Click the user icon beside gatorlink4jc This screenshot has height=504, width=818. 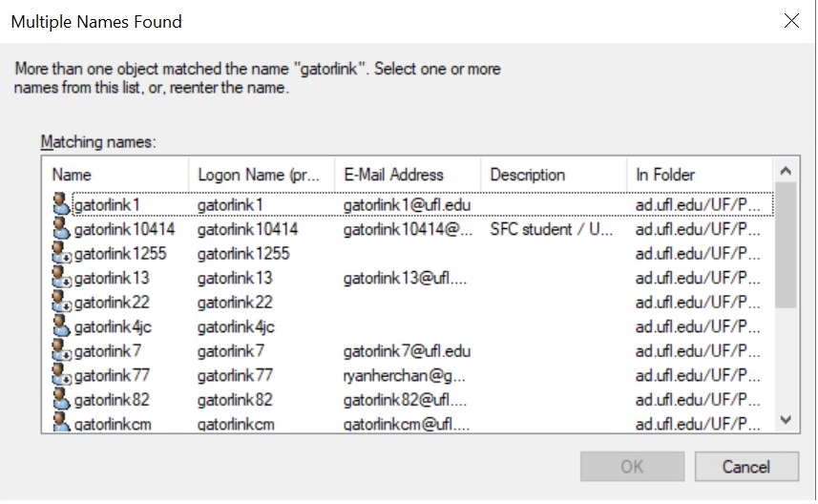(61, 327)
